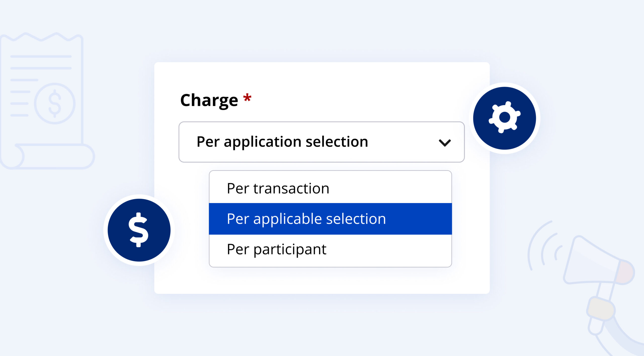This screenshot has height=356, width=644.
Task: Click the 'Charge' field label
Action: click(x=209, y=100)
